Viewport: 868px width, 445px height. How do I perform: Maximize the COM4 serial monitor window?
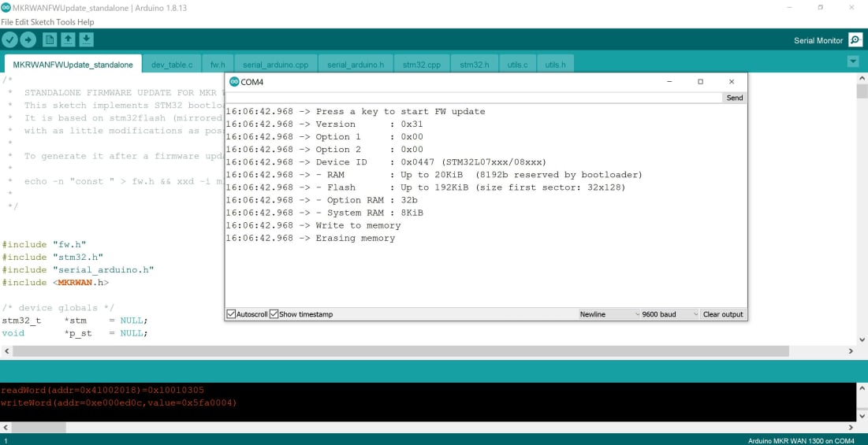coord(700,82)
